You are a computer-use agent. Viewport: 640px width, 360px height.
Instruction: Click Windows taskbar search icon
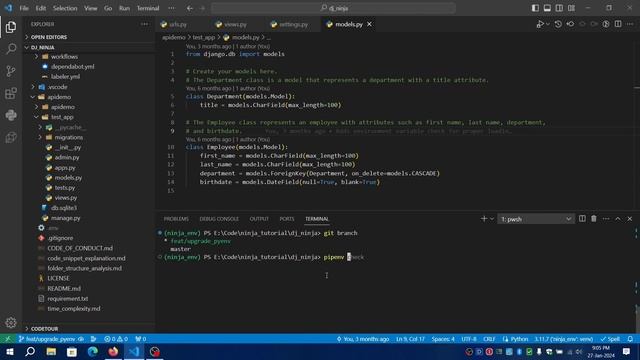(30, 352)
